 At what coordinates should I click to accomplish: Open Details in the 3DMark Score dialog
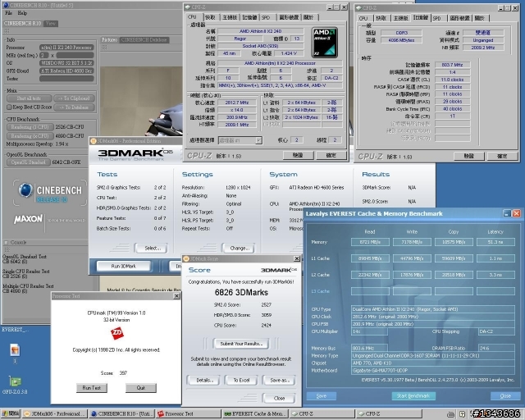click(204, 380)
